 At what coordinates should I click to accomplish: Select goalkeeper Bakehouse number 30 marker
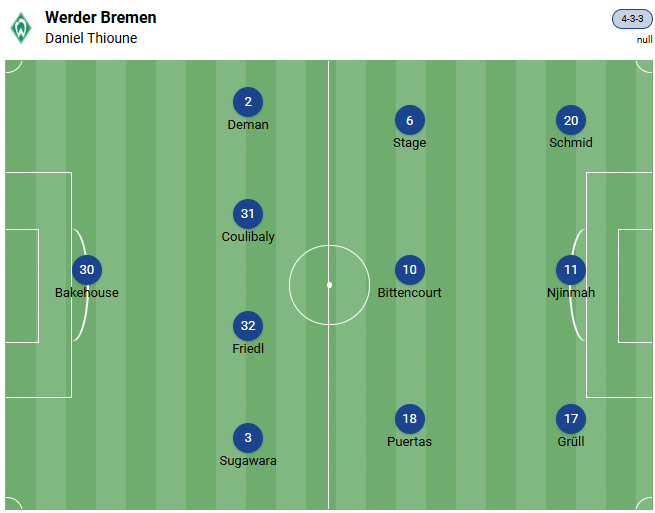(87, 270)
